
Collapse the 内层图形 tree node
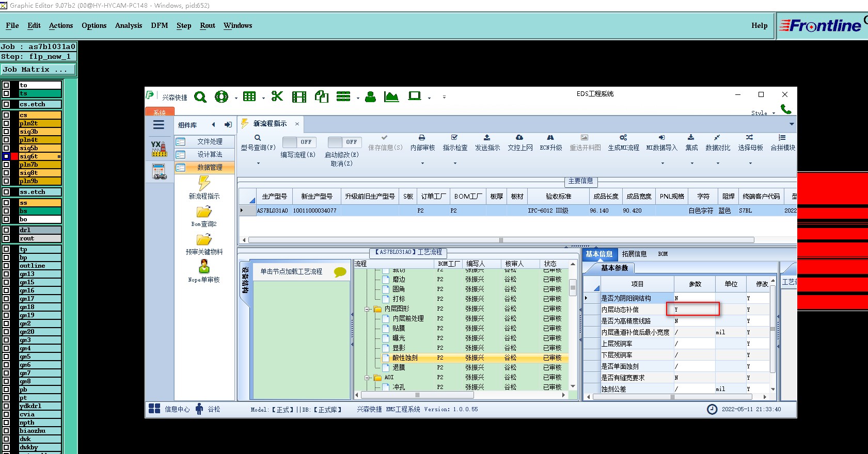(368, 309)
